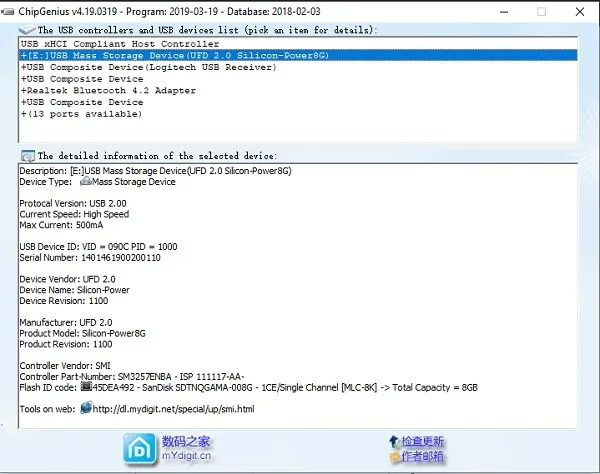Click the Device Name: Silicon-Power line

(x=75, y=290)
